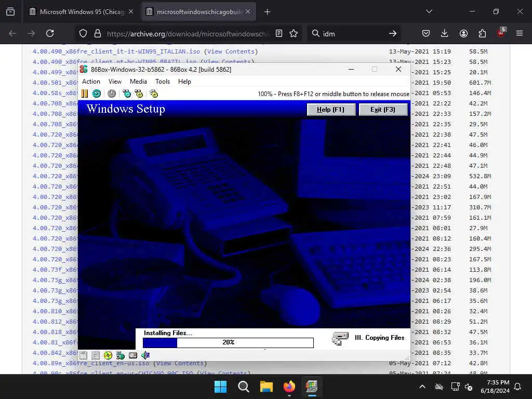Image resolution: width=532 pixels, height=399 pixels.
Task: Send Ctrl+Alt+Del toolbar icon
Action: pyautogui.click(x=127, y=94)
